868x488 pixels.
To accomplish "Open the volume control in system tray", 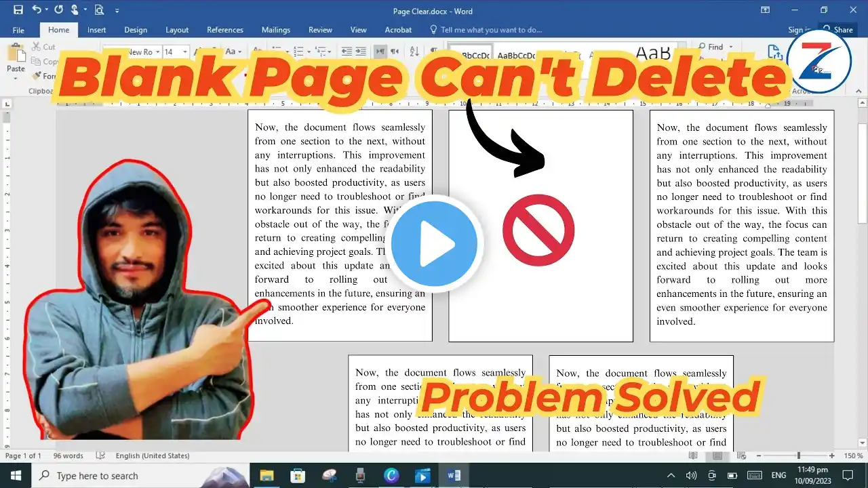I will tap(691, 476).
